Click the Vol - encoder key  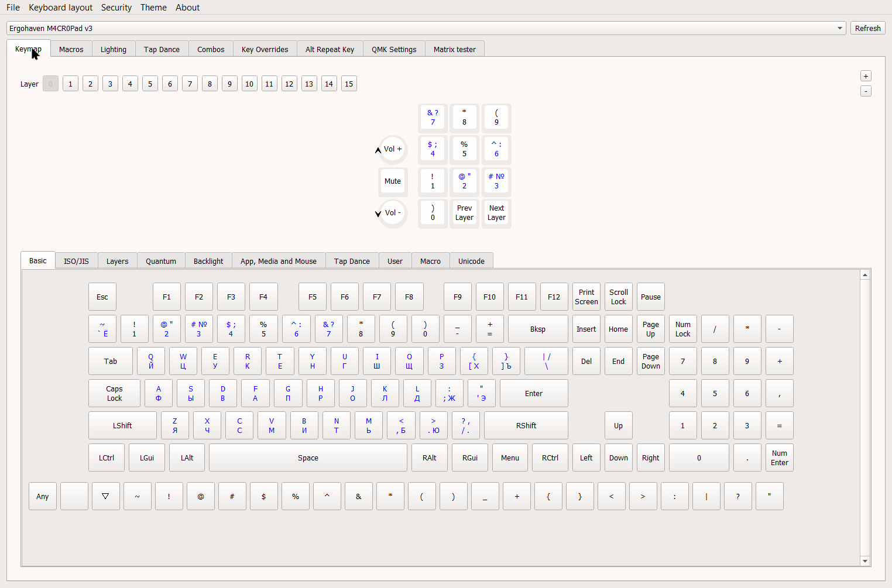coord(393,213)
